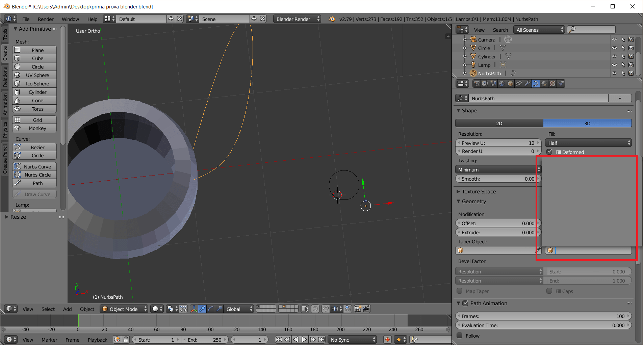This screenshot has width=644, height=345.
Task: Switch to the Grease Pencil side tab
Action: coord(5,159)
